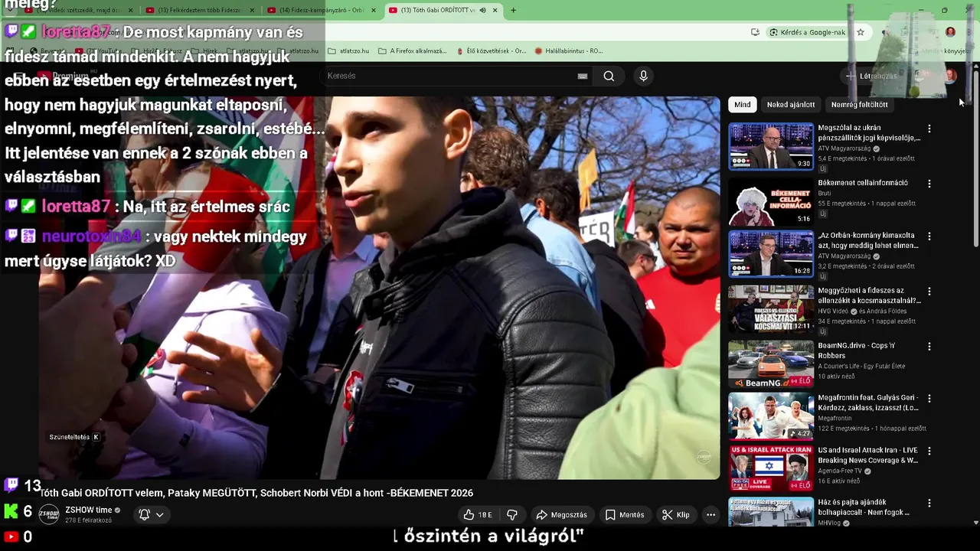The width and height of the screenshot is (980, 551).
Task: Start voice search with microphone icon
Action: click(643, 76)
